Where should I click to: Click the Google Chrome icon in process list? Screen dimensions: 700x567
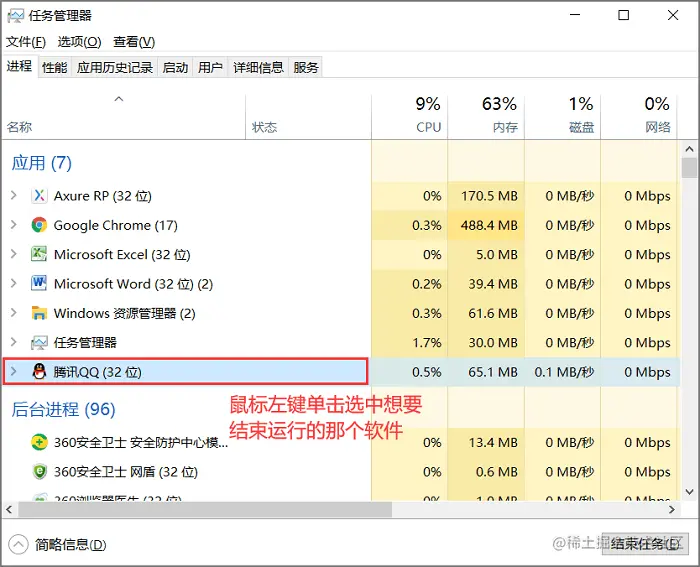(39, 225)
